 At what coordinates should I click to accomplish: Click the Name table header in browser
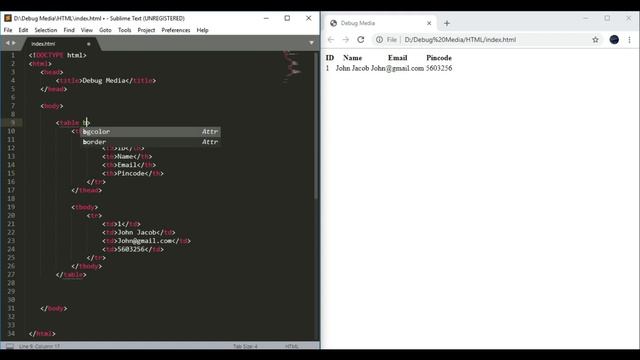pyautogui.click(x=353, y=58)
